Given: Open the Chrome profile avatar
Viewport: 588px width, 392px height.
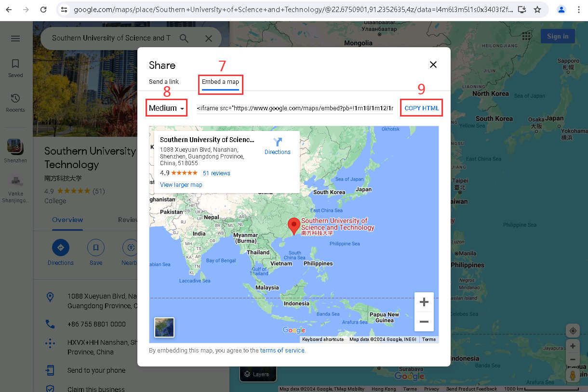Looking at the screenshot, I should click(561, 10).
